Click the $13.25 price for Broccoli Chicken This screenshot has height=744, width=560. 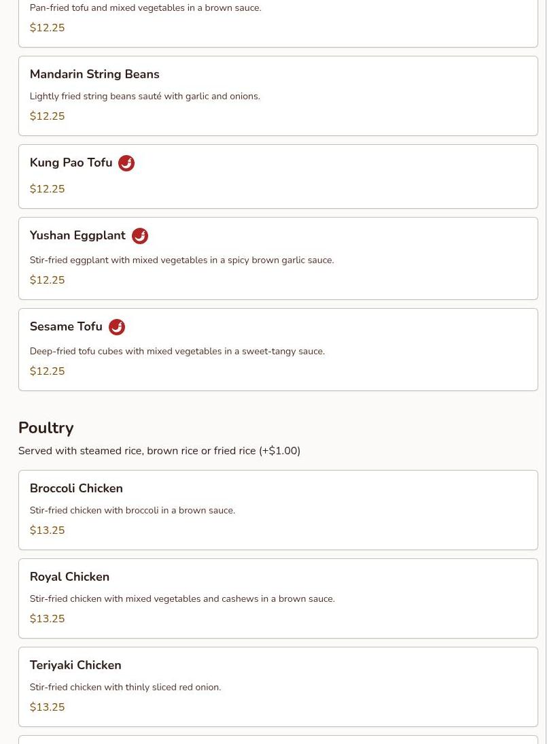click(x=48, y=530)
